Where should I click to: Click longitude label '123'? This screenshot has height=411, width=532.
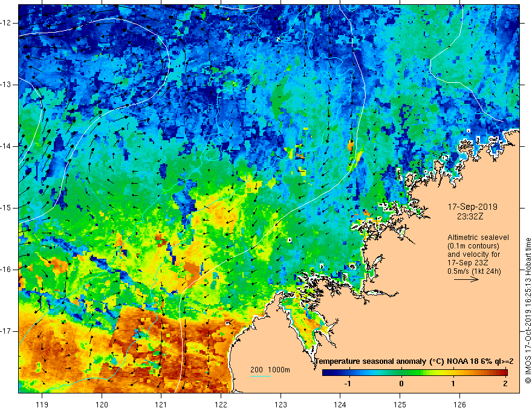point(281,404)
